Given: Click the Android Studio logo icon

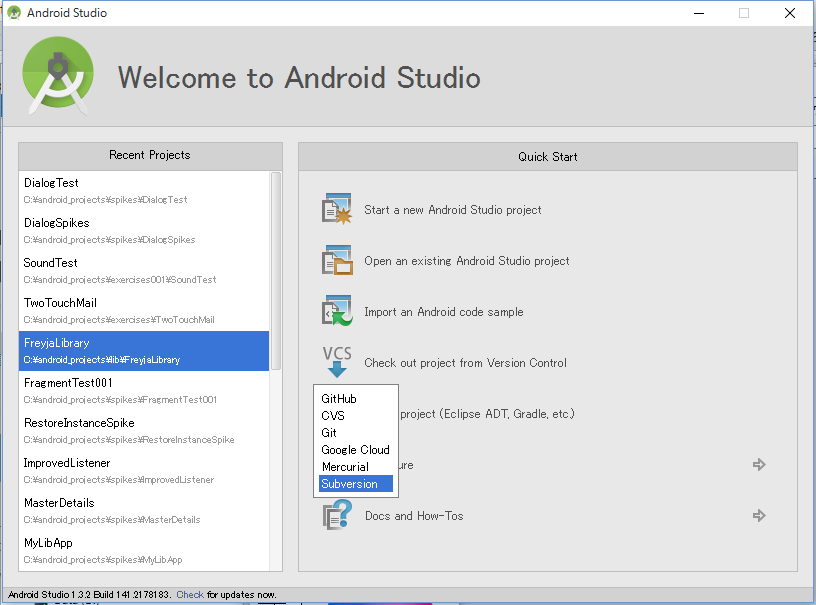Looking at the screenshot, I should coord(57,73).
